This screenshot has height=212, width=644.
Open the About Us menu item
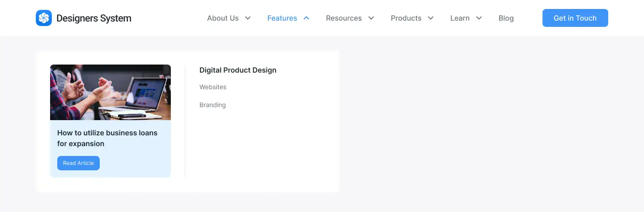pos(223,18)
